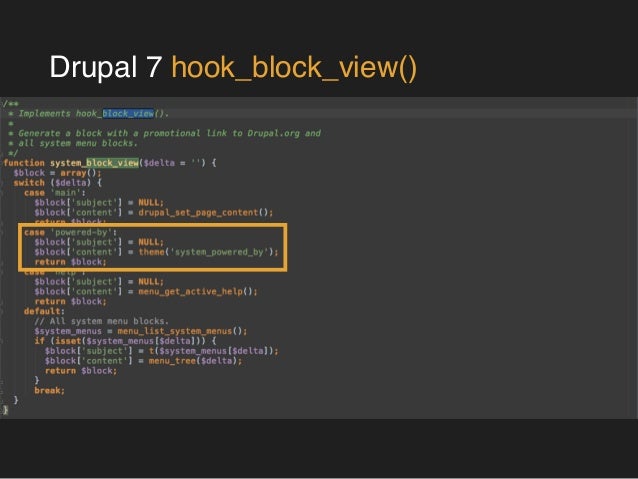Click "drupal_set_page_content();" call
638x479 pixels.
205,212
